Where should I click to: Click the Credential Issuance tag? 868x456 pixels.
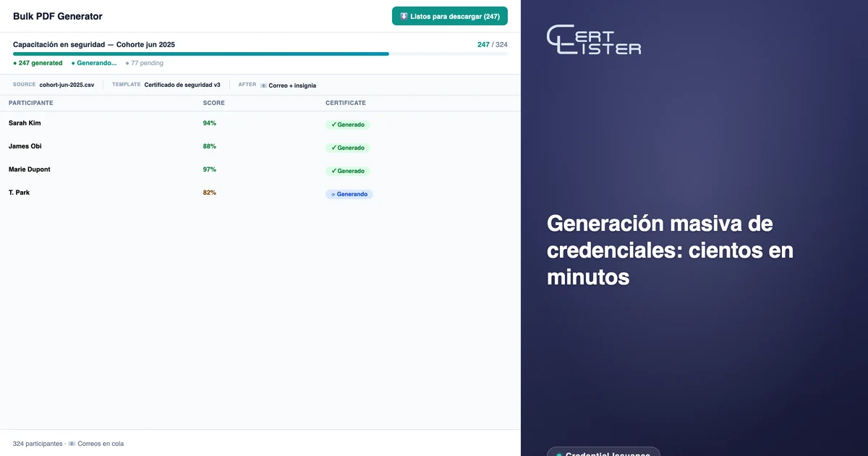(603, 452)
